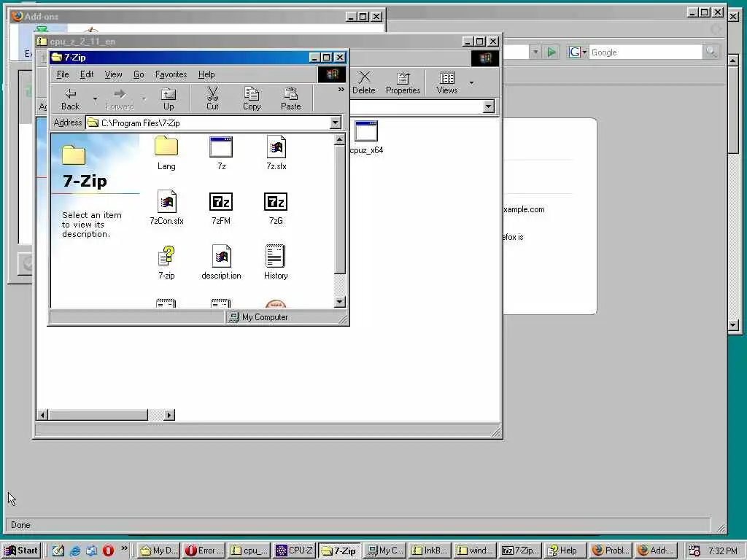Viewport: 747px width, 560px height.
Task: Switch to Error Opera taskbar button
Action: click(204, 551)
